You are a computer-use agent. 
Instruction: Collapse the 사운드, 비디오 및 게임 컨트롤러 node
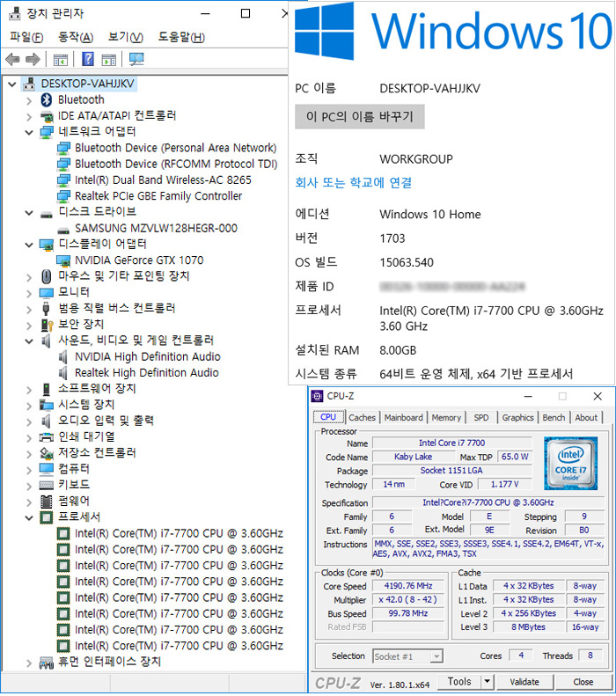pyautogui.click(x=29, y=341)
